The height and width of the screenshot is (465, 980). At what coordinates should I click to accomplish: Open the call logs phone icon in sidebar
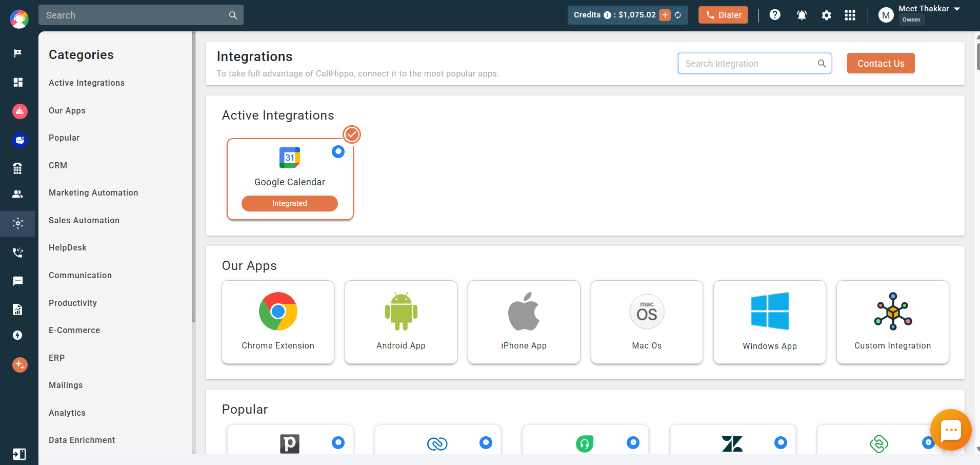click(18, 252)
